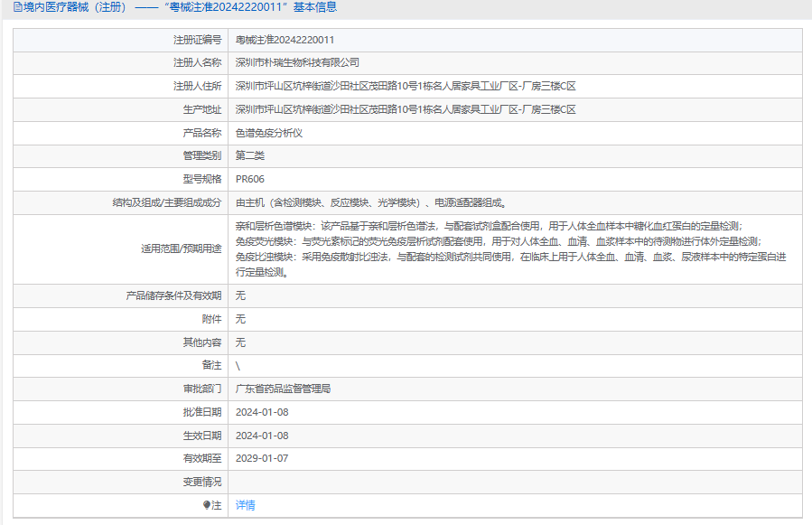Screen dimensions: 812x525
Task: Select approving body 广东省药品监督管理局
Action: [x=283, y=389]
